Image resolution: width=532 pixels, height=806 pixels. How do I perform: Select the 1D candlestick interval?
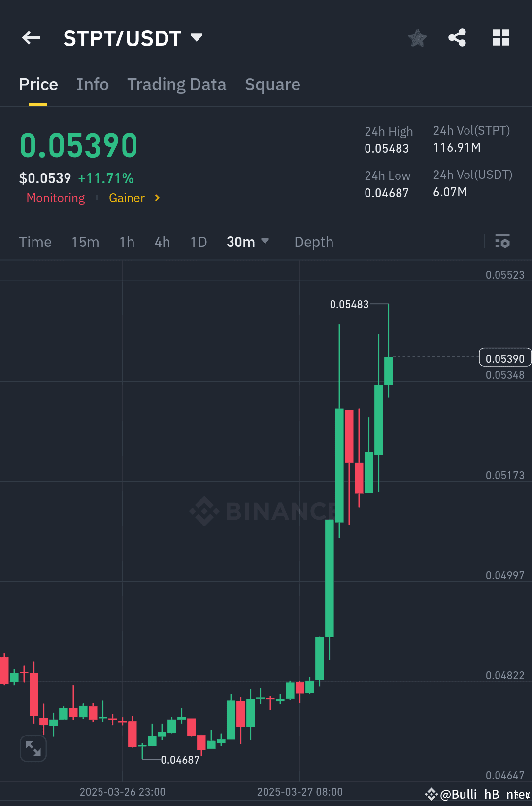198,242
